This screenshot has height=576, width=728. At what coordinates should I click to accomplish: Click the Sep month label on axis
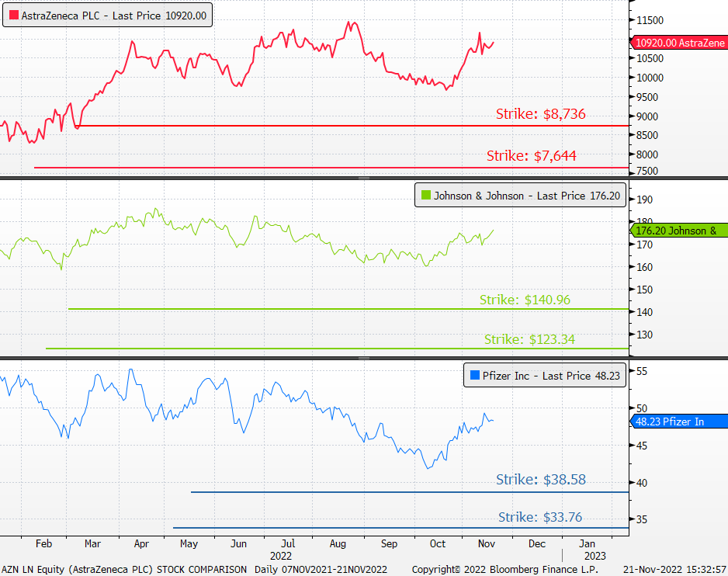[389, 543]
